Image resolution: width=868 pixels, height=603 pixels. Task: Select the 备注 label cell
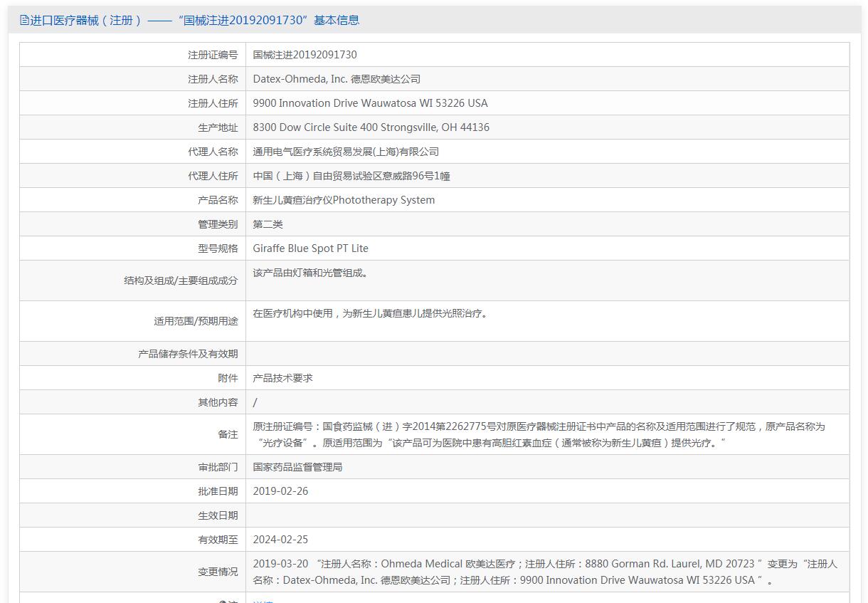tap(132, 434)
